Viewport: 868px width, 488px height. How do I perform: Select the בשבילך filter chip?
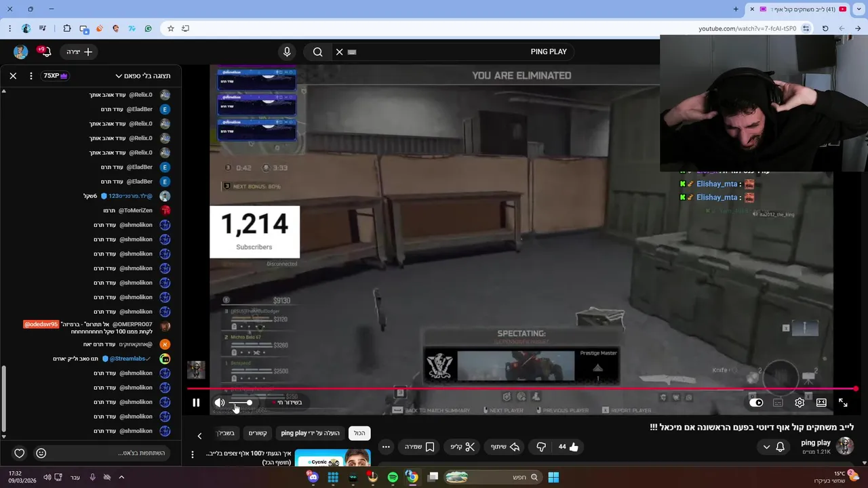click(226, 433)
